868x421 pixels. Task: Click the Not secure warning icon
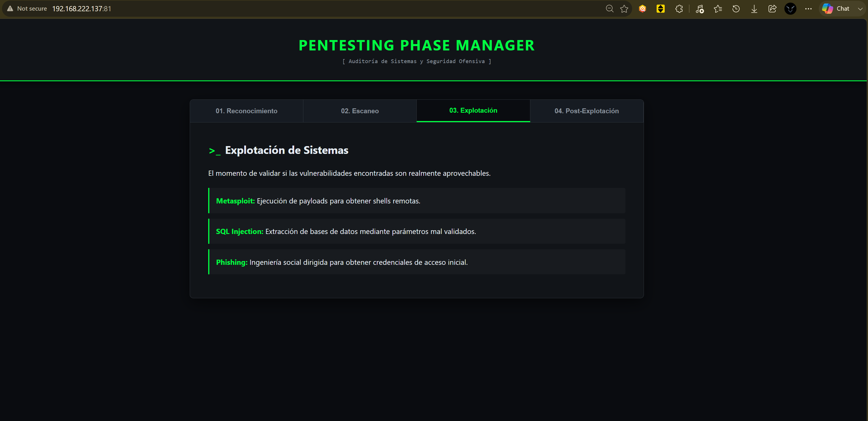tap(10, 9)
